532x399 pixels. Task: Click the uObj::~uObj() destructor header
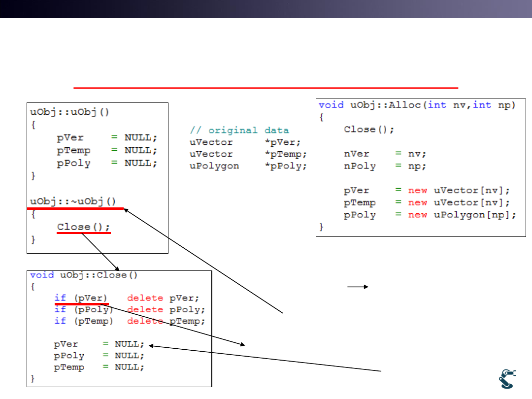(73, 201)
